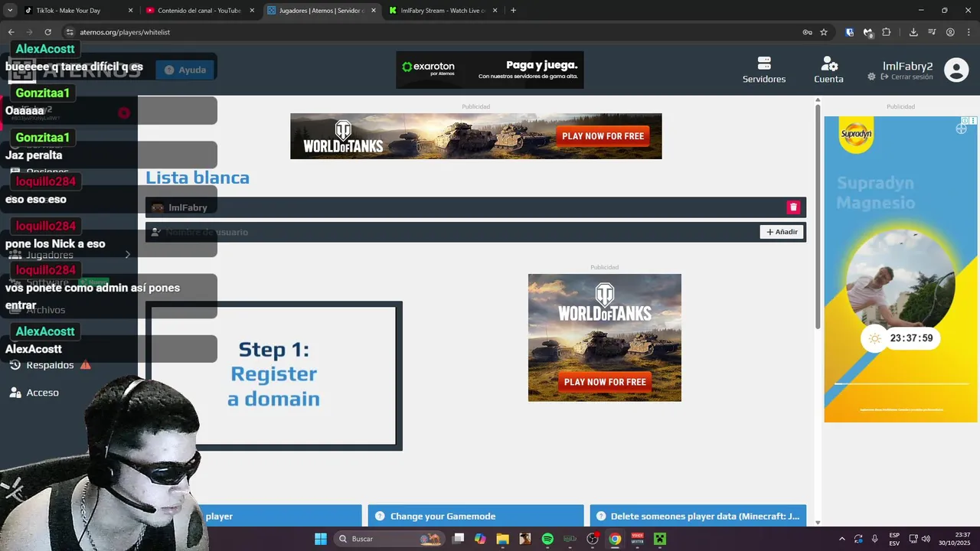
Task: Click Play Now For Free top banner
Action: 603,136
